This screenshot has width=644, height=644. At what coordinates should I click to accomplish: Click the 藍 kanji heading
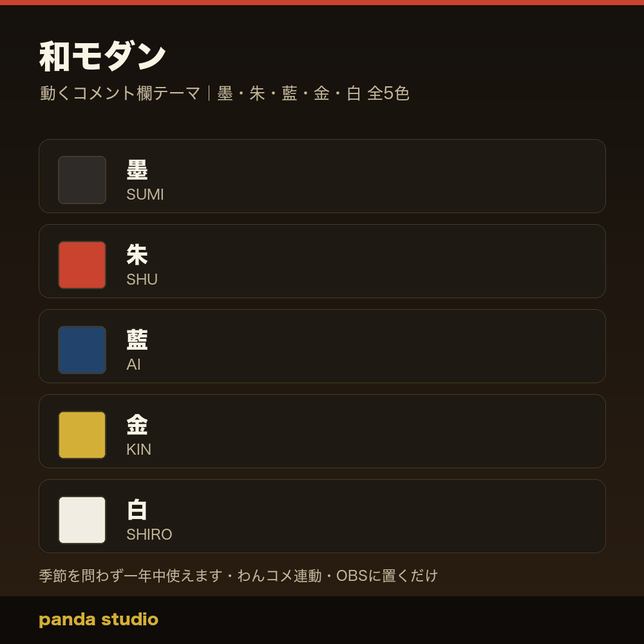click(137, 339)
